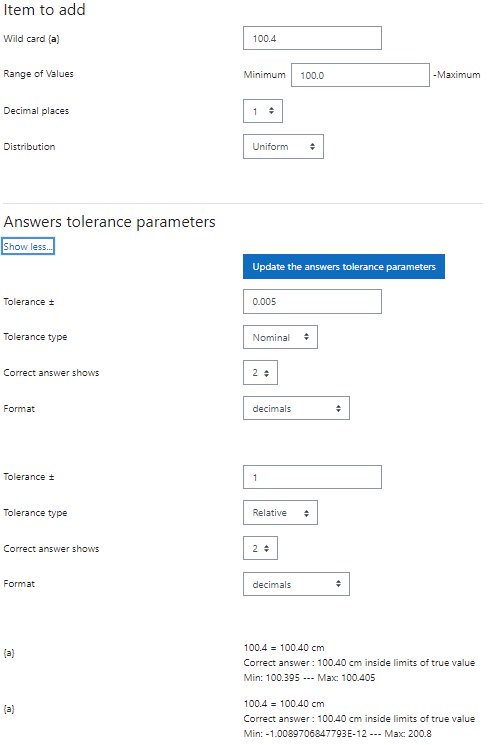Open the Nominal tolerance type dropdown
Image resolution: width=496 pixels, height=745 pixels.
[280, 337]
